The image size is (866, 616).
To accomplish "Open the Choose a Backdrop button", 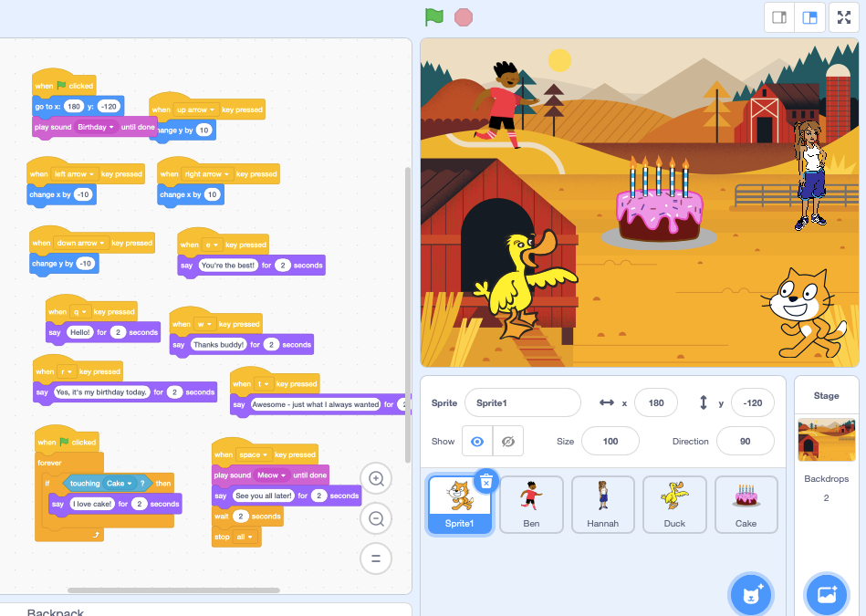I will (827, 594).
